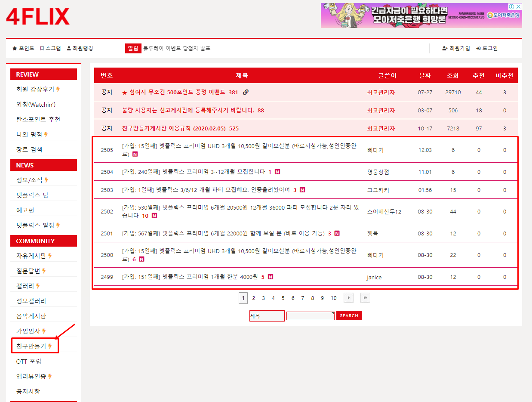532x402 pixels.
Task: Collapse the NEWS sidebar section header
Action: 43,165
